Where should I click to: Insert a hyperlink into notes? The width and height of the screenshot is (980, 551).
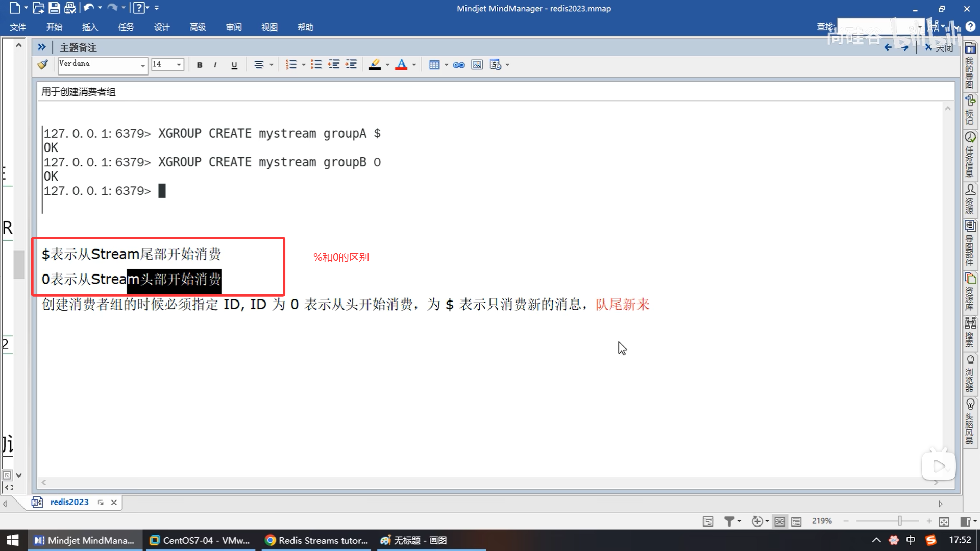(x=459, y=65)
